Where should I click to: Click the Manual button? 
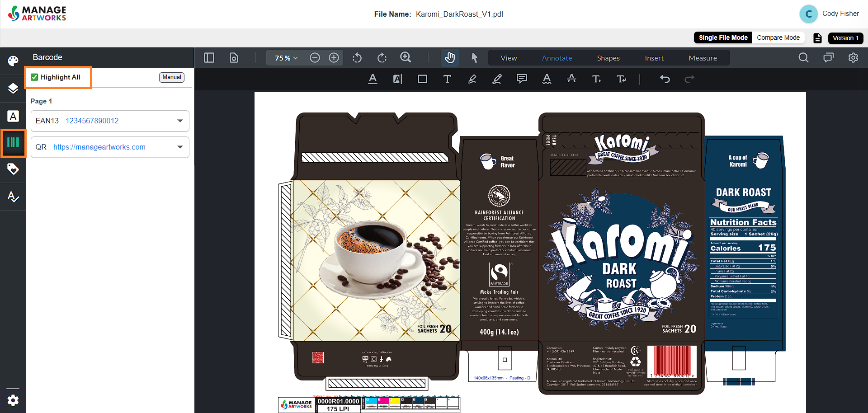click(x=172, y=77)
